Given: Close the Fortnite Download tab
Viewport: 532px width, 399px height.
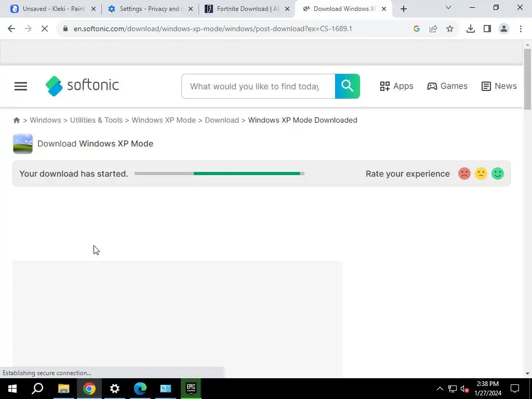Looking at the screenshot, I should (287, 9).
